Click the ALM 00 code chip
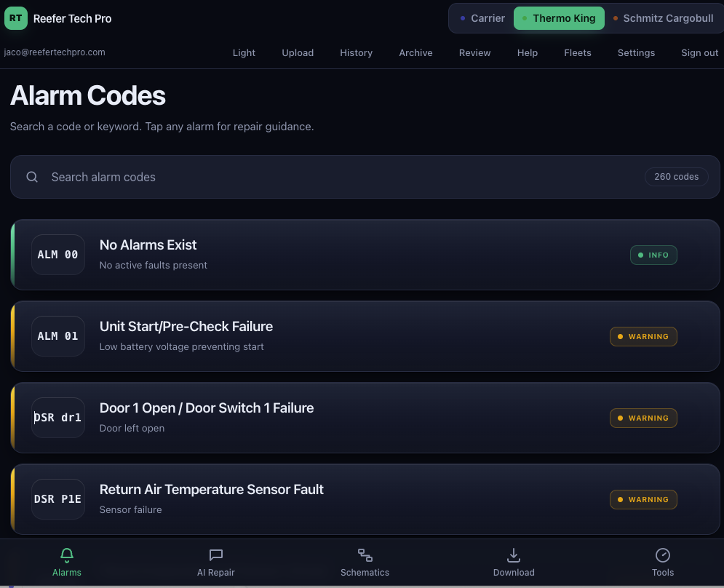724x588 pixels. pos(58,255)
